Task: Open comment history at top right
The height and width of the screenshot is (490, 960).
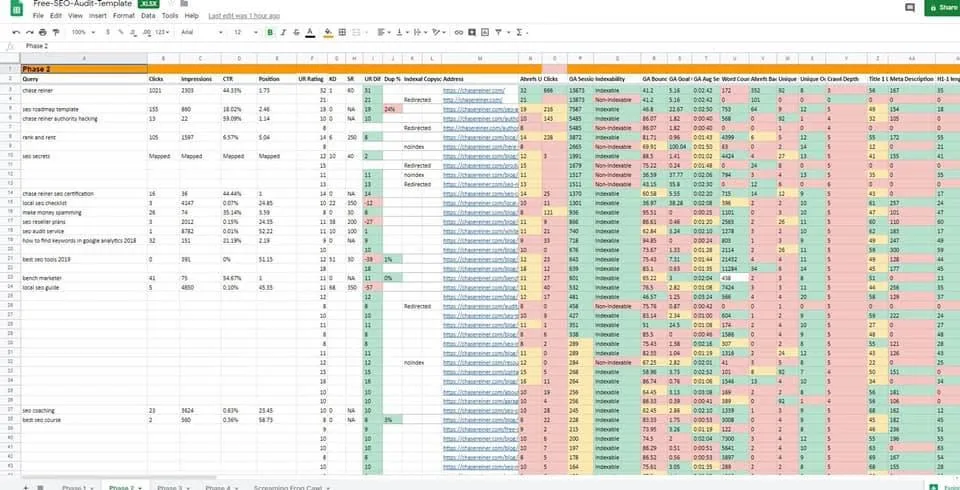Action: coord(910,8)
